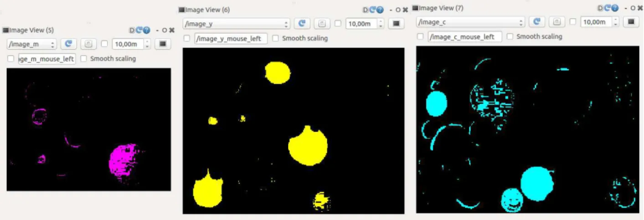Enable mouse publishing checkbox for /image_c_mouse_left

coord(421,36)
